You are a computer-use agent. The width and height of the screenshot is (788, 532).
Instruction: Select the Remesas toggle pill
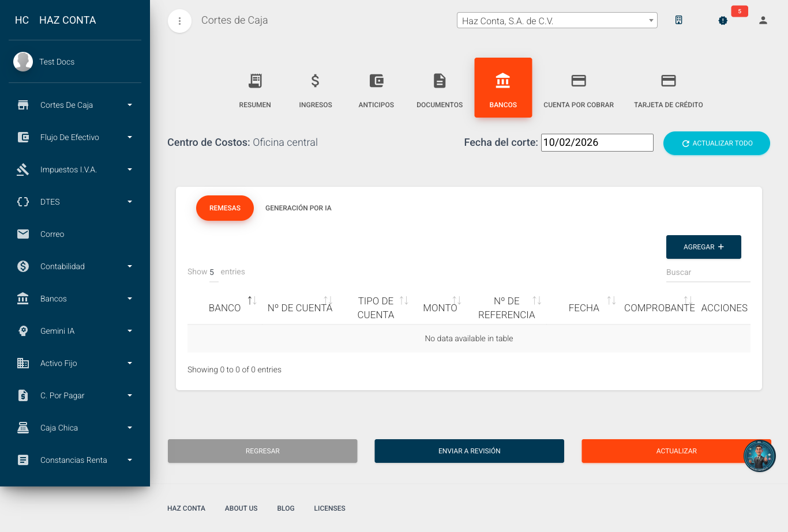[224, 208]
